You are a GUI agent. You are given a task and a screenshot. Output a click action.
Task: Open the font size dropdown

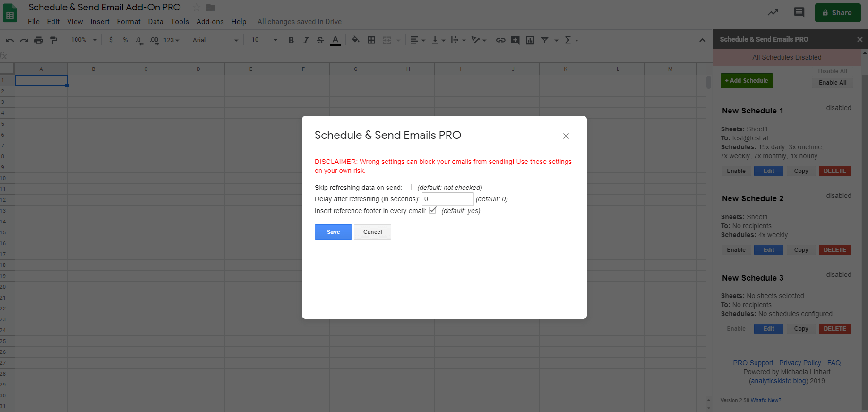coord(264,40)
